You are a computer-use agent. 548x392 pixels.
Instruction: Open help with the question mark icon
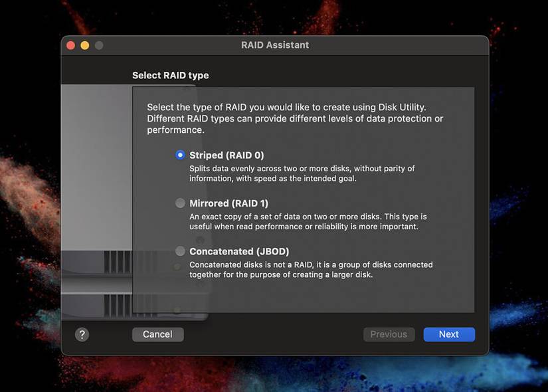pos(82,335)
